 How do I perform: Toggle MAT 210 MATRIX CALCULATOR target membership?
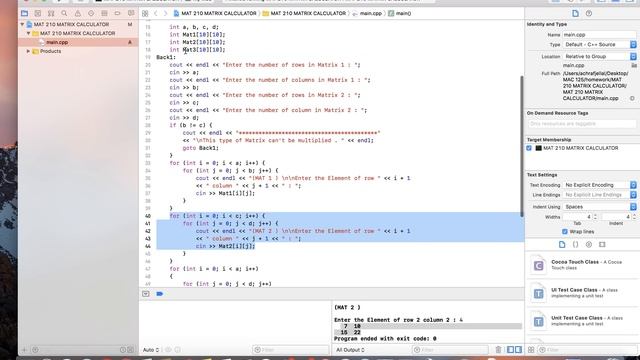point(529,148)
